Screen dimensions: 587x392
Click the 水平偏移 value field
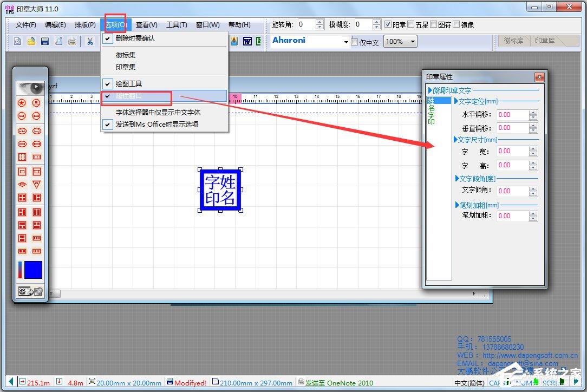tap(513, 115)
